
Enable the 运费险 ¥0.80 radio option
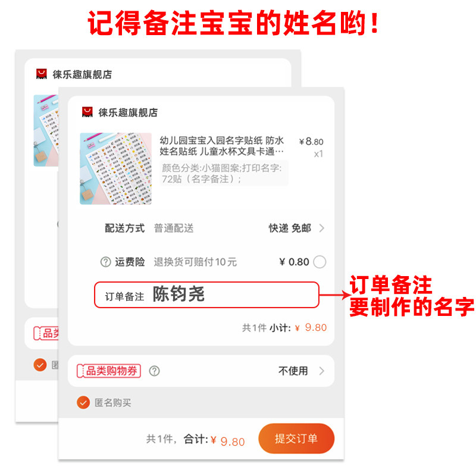tap(320, 262)
